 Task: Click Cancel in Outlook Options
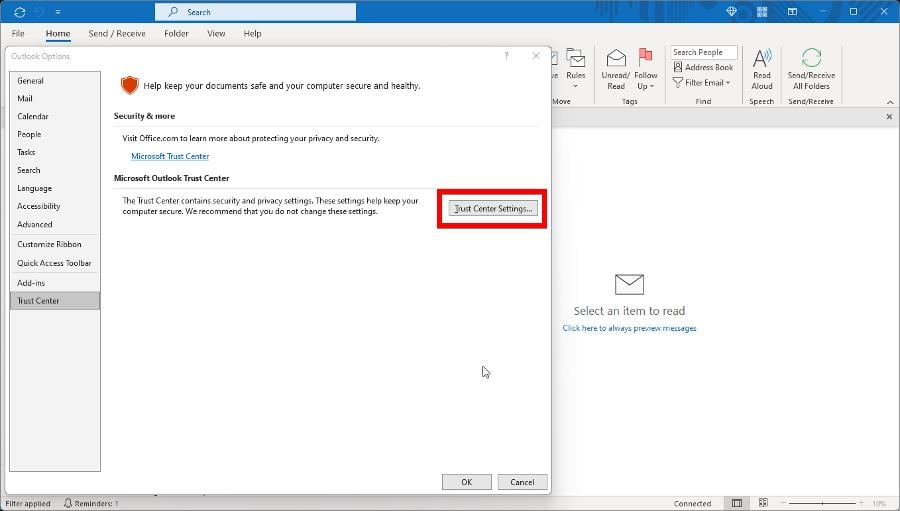[522, 482]
